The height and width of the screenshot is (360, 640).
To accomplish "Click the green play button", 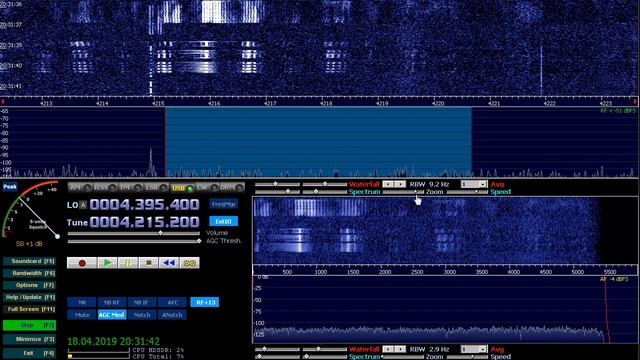I will pos(107,263).
